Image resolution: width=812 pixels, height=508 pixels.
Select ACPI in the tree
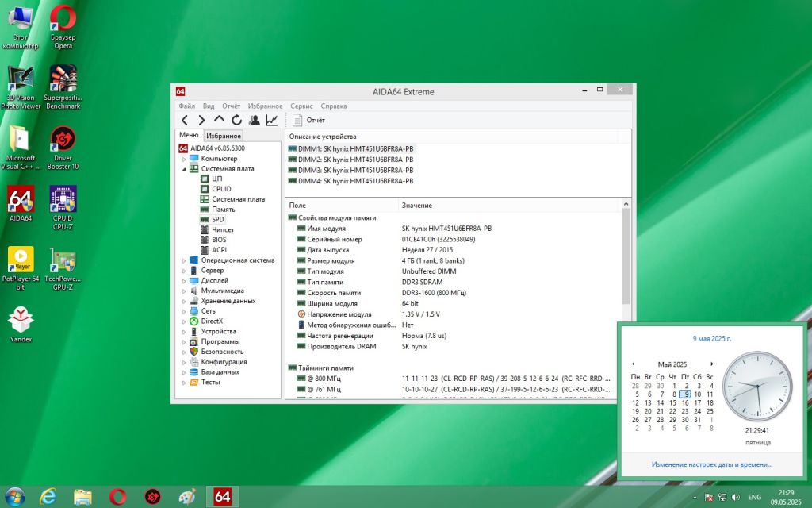click(x=219, y=250)
